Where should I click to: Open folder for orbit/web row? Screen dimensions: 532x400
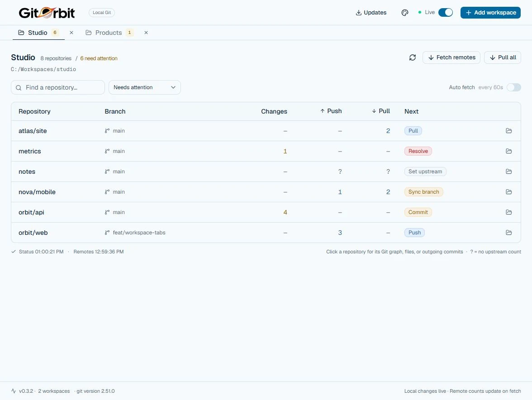click(x=508, y=233)
